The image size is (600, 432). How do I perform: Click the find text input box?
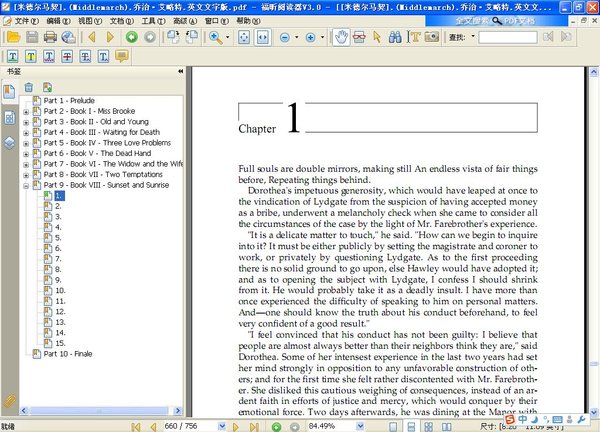click(x=508, y=37)
